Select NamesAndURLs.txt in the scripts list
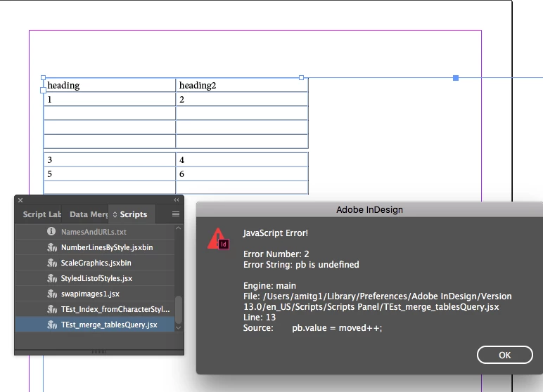The width and height of the screenshot is (543, 392). tap(94, 232)
